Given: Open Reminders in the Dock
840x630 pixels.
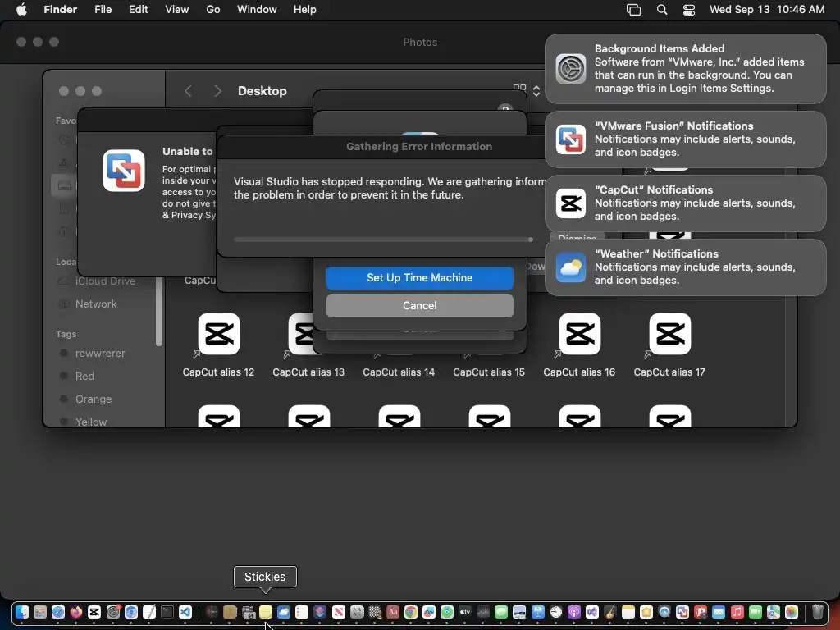Looking at the screenshot, I should point(302,612).
